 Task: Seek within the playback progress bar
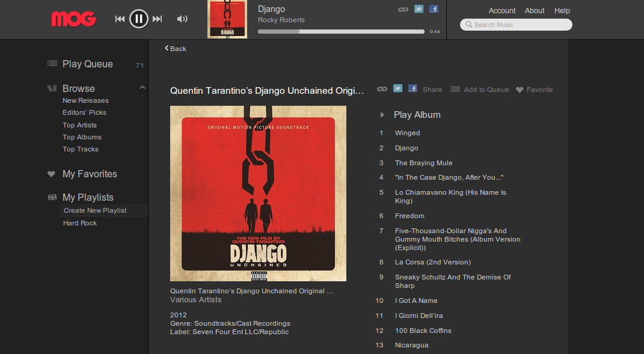click(x=341, y=32)
